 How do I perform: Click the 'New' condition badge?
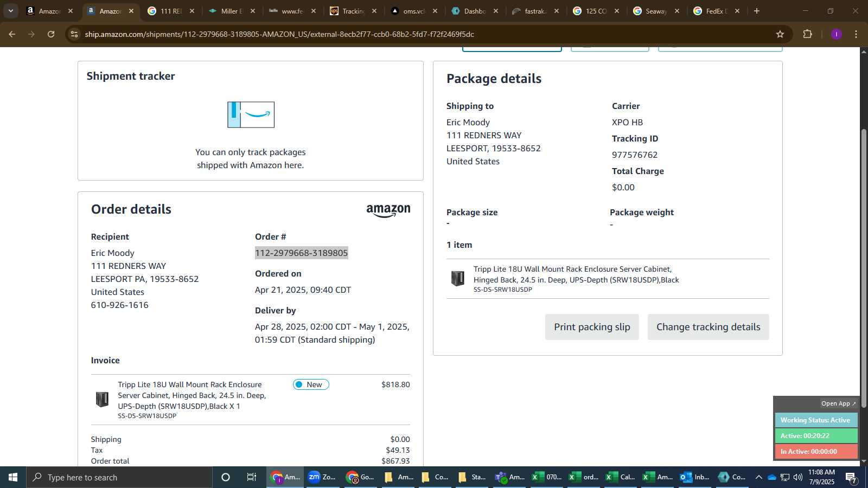311,384
